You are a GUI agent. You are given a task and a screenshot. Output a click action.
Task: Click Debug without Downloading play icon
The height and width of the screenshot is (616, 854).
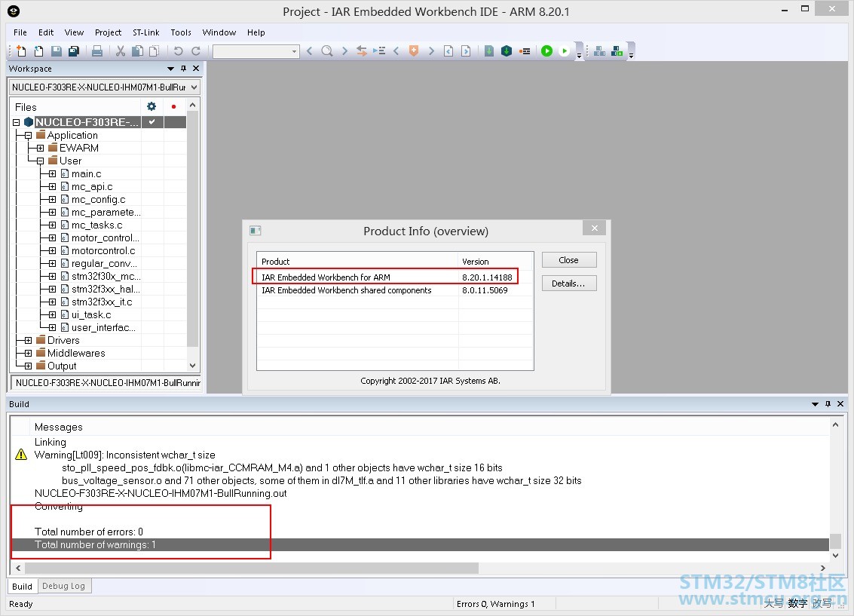pyautogui.click(x=565, y=51)
